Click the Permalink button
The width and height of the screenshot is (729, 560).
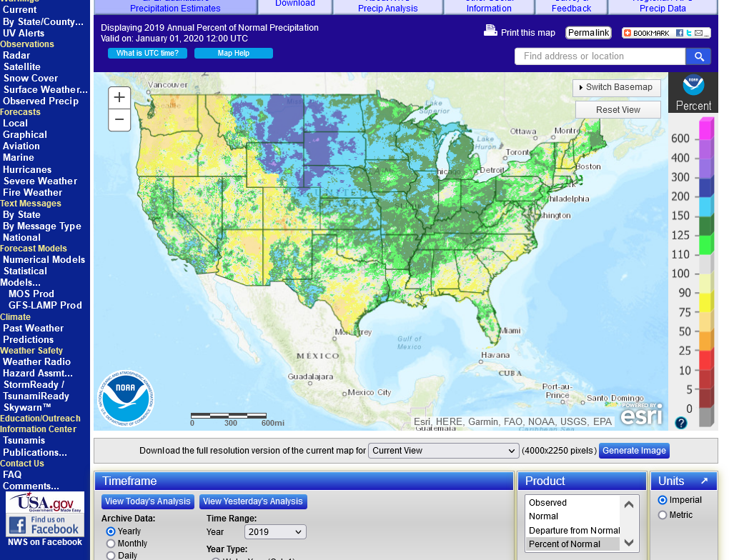(589, 33)
